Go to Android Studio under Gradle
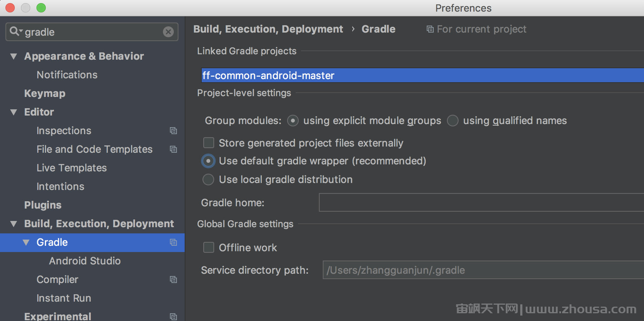The image size is (644, 321). coord(85,261)
